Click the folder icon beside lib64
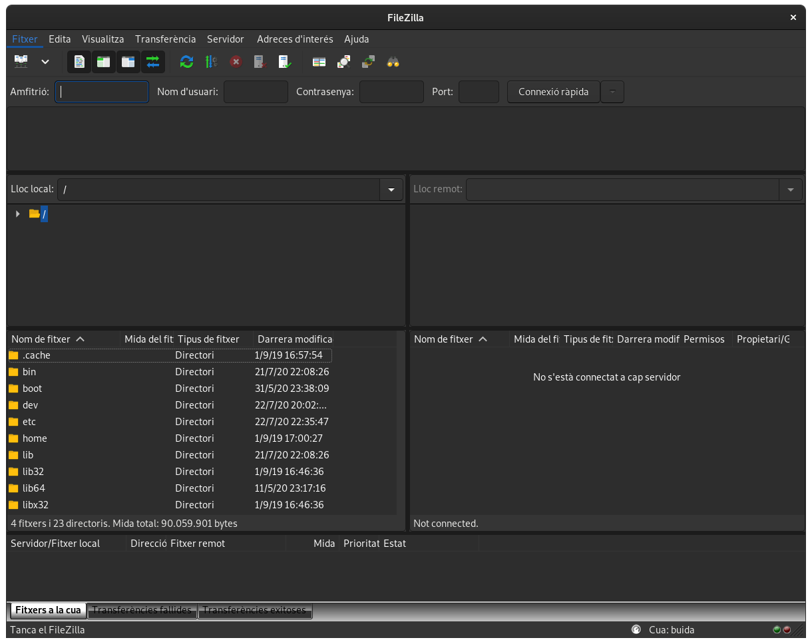This screenshot has width=812, height=644. (x=13, y=488)
